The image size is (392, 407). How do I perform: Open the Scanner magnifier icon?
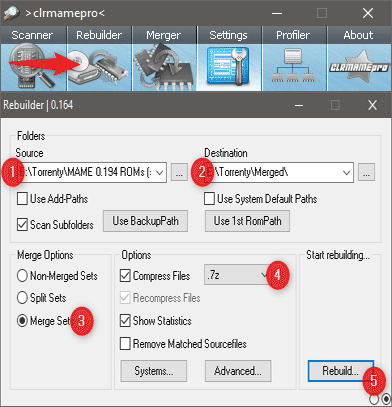33,68
